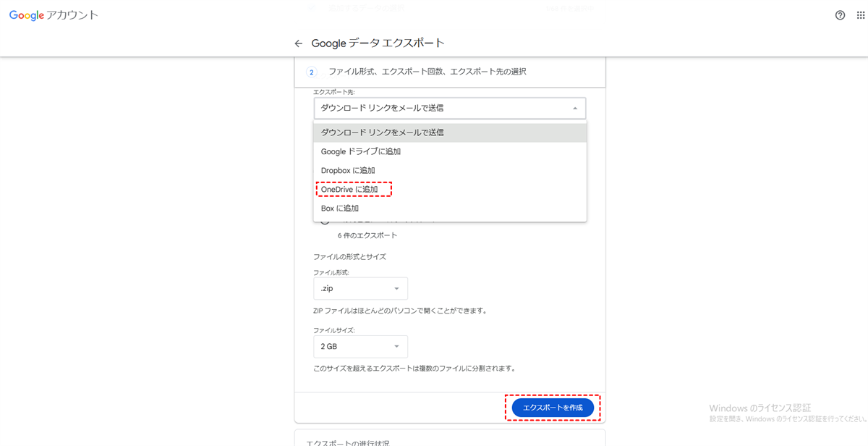868x446 pixels.
Task: Open the Google apps grid icon
Action: 860,15
